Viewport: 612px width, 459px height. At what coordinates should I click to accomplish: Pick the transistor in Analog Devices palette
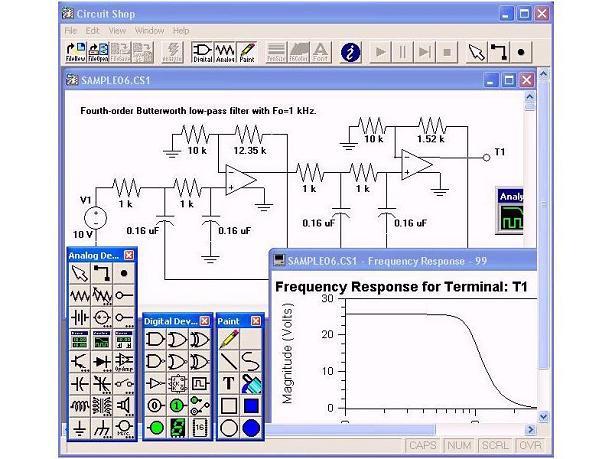coord(80,362)
